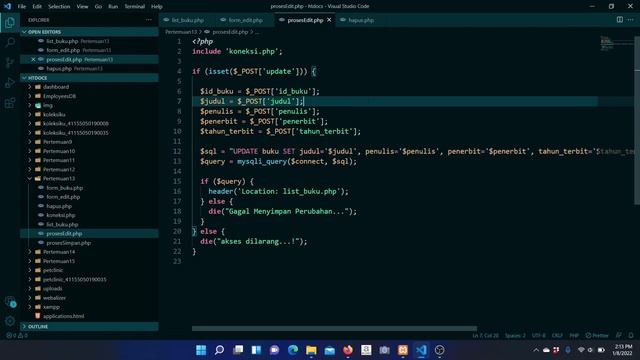Open Windows Start menu on taskbar
The width and height of the screenshot is (640, 360).
point(201,350)
